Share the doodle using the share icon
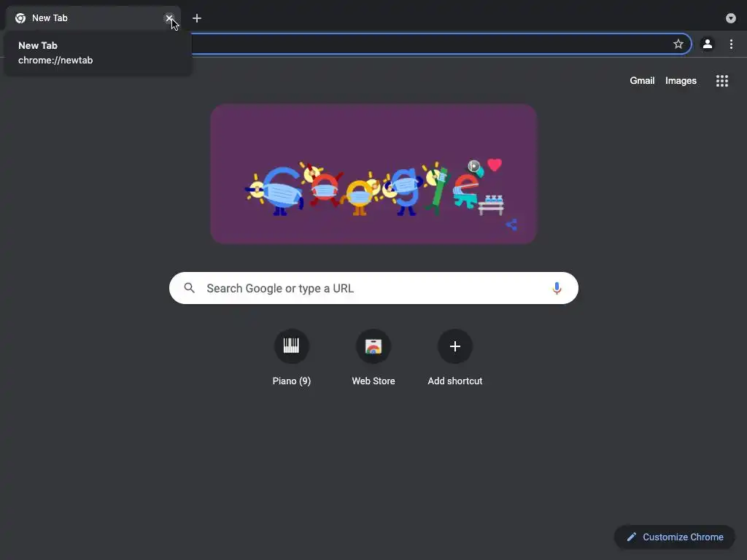 [511, 225]
